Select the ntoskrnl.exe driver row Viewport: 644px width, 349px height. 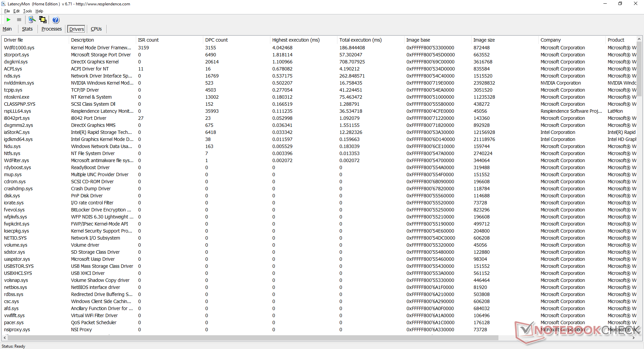[x=319, y=97]
